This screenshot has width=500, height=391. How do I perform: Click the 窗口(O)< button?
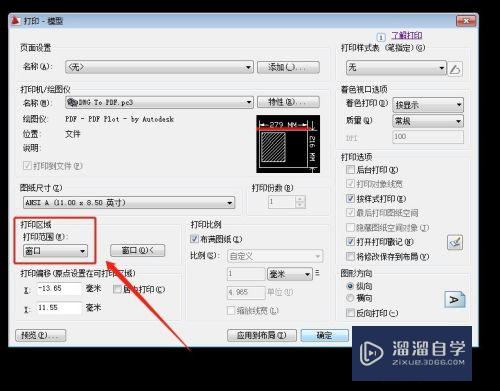point(137,250)
